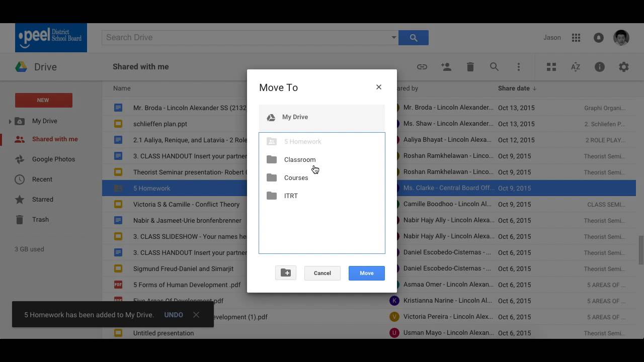Dismiss the notification toast

pyautogui.click(x=196, y=315)
